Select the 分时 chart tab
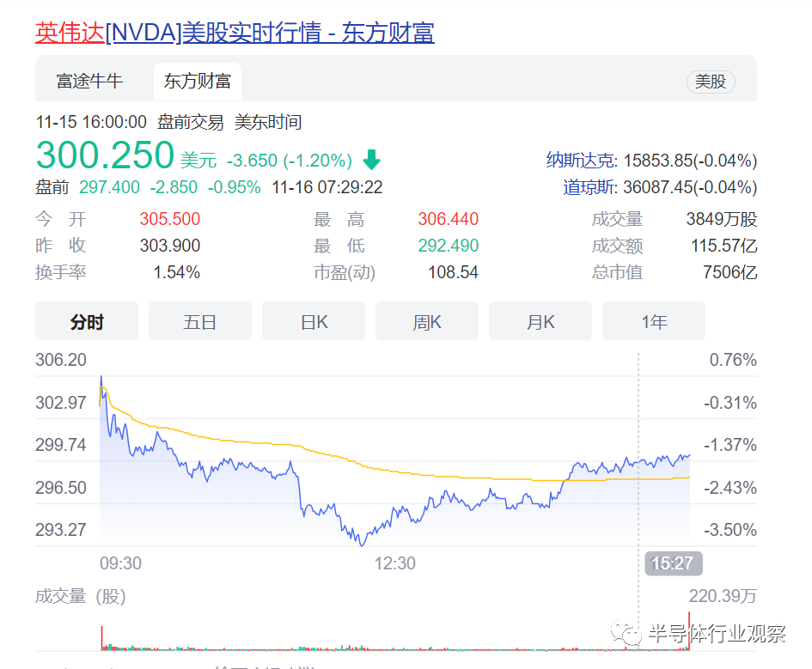 coord(87,322)
